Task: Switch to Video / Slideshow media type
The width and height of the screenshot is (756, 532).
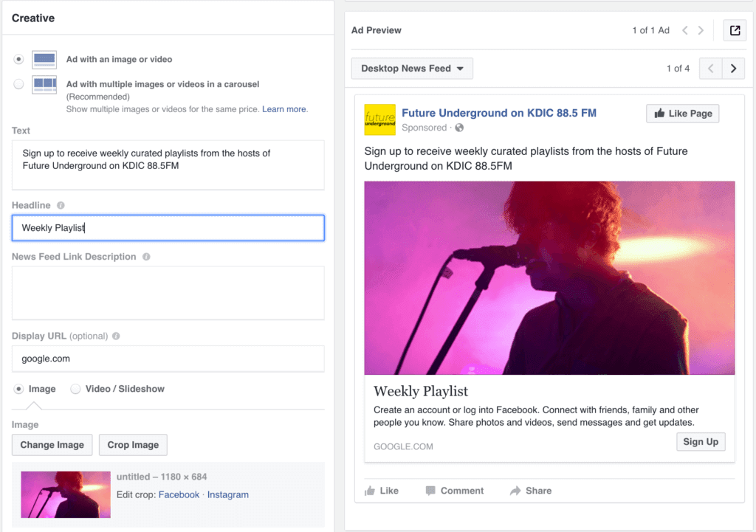Action: tap(75, 389)
